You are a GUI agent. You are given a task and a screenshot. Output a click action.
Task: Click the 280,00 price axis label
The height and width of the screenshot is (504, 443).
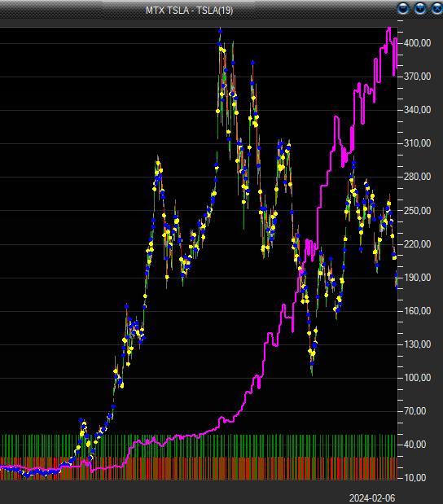click(417, 177)
